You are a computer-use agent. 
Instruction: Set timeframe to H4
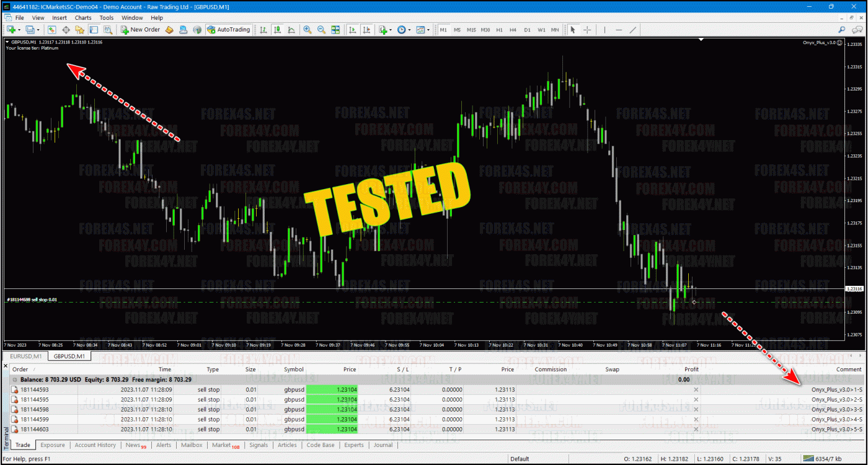point(513,30)
